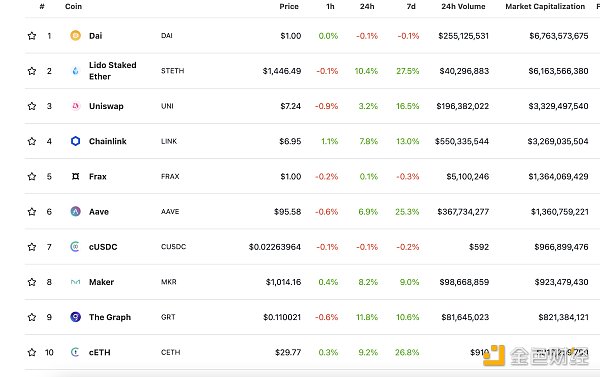Image resolution: width=600 pixels, height=377 pixels.
Task: Toggle the star next to Frax
Action: 32,176
